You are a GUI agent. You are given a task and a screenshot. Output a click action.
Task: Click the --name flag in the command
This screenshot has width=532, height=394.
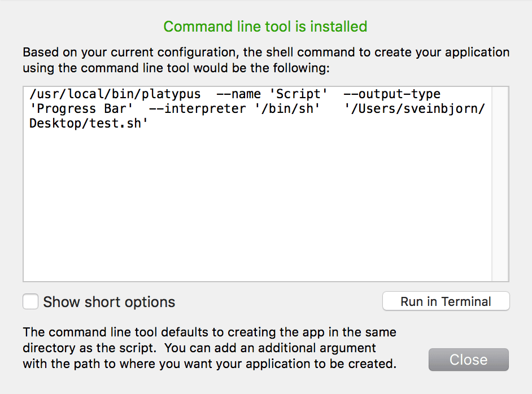pos(238,94)
